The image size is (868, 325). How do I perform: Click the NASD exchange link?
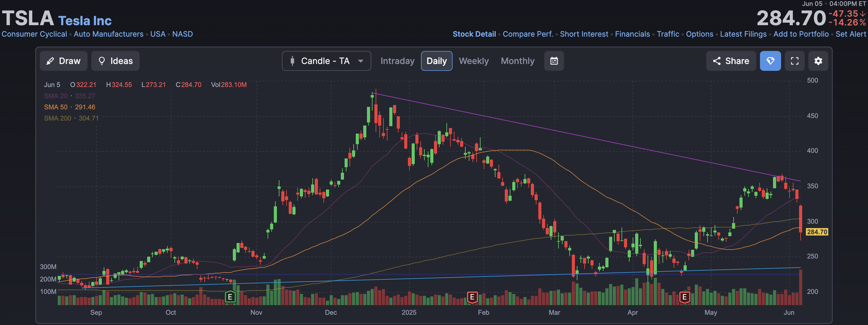coord(182,34)
